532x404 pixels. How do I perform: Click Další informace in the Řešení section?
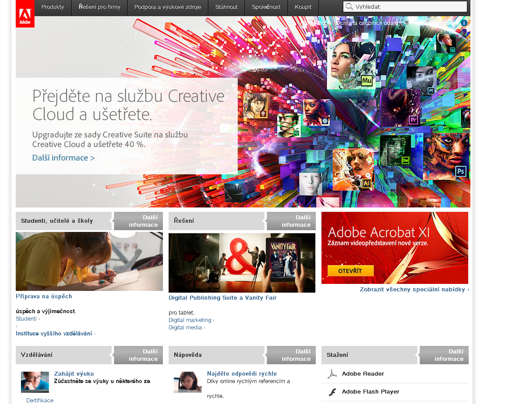[291, 221]
